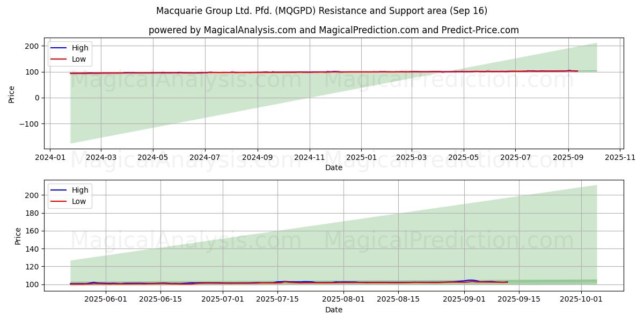The image size is (644, 322).
Task: Click the 'powered by MagicalAnalysis.com' subtitle
Action: [334, 30]
